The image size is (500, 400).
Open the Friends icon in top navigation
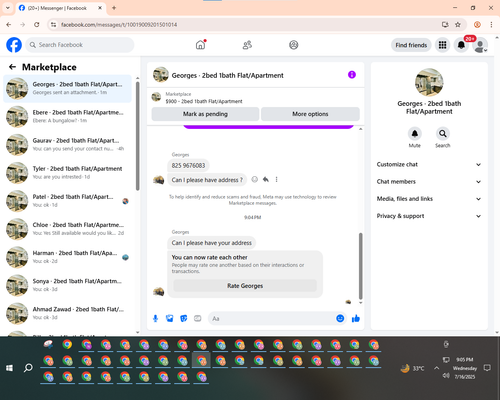point(247,45)
